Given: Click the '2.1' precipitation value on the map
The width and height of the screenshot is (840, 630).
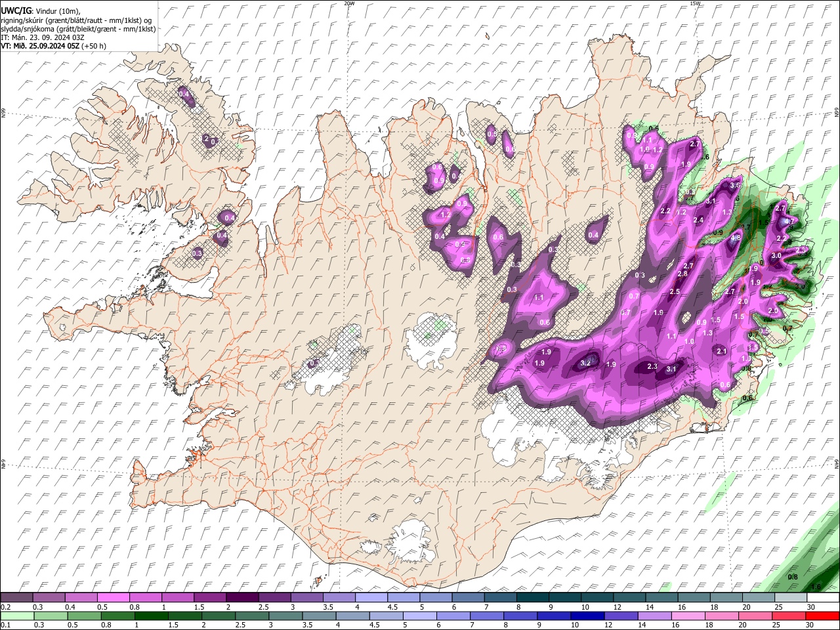Looking at the screenshot, I should pos(722,352).
